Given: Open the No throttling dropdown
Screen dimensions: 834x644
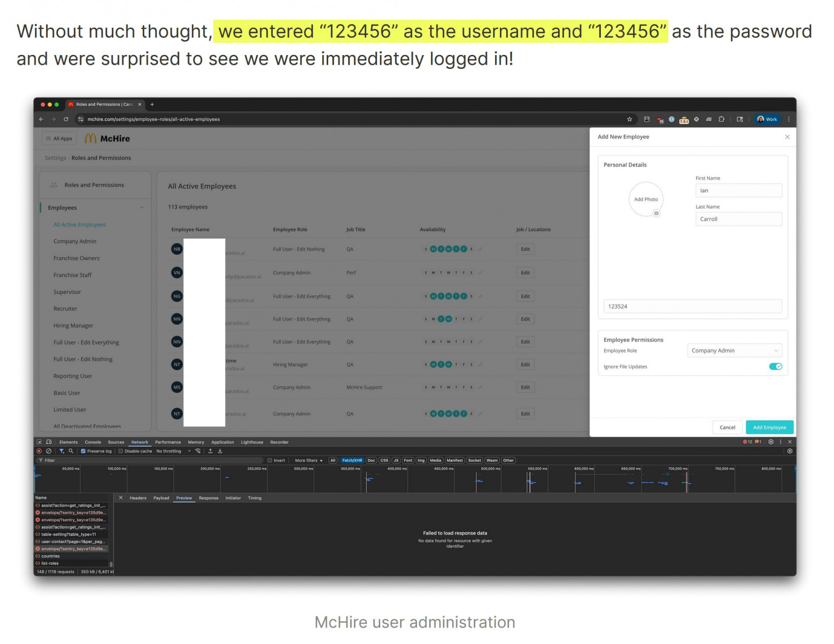Looking at the screenshot, I should (173, 451).
